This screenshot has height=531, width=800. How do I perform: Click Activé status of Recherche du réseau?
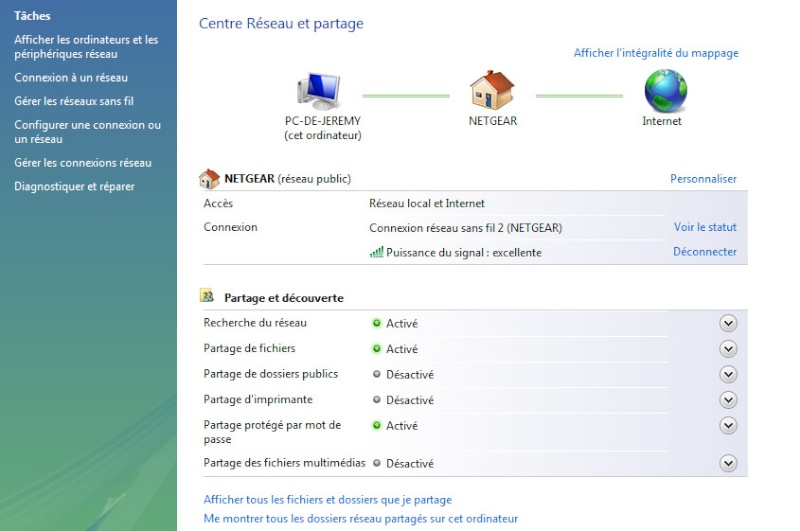[402, 323]
